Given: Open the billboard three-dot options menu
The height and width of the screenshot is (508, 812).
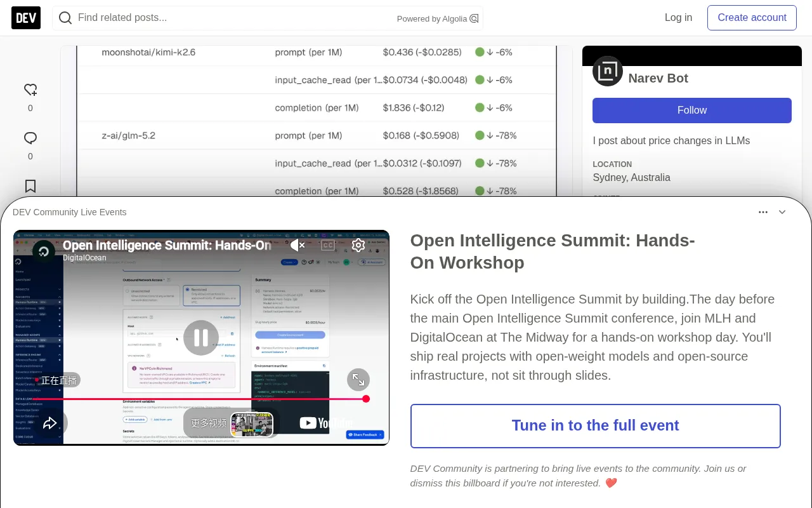Looking at the screenshot, I should (763, 212).
